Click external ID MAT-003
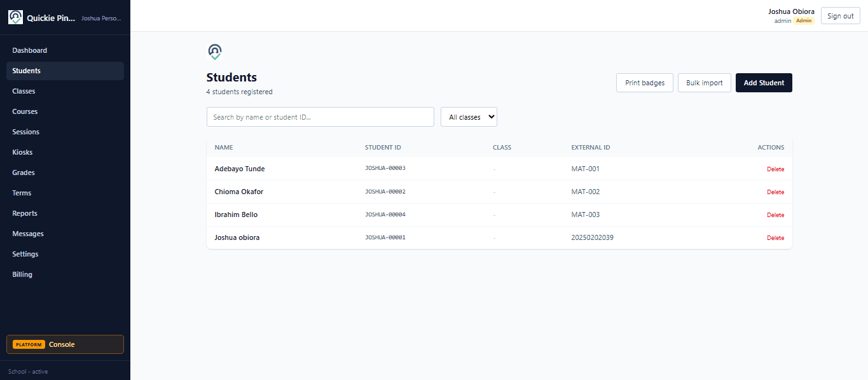Screen dimensions: 868x380 point(586,215)
